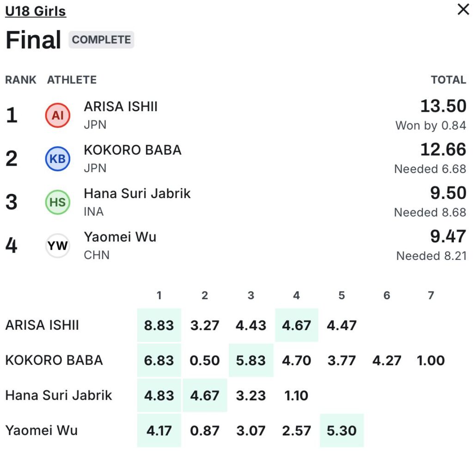This screenshot has width=476, height=458.
Task: Click the ATHLETE column header
Action: point(72,80)
